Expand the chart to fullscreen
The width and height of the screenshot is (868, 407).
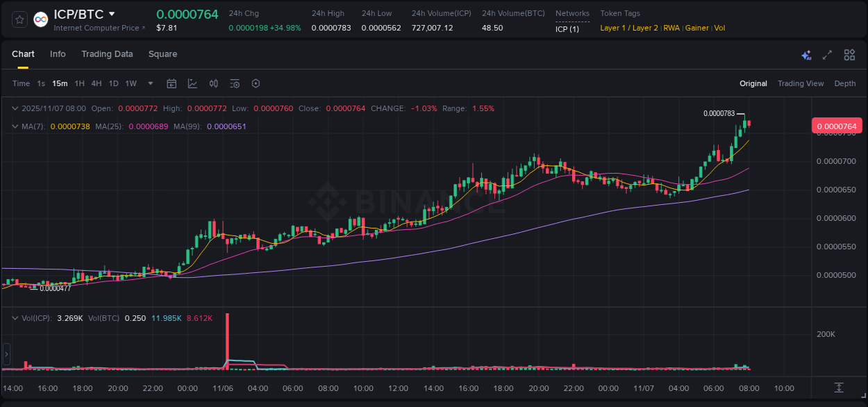[826, 54]
